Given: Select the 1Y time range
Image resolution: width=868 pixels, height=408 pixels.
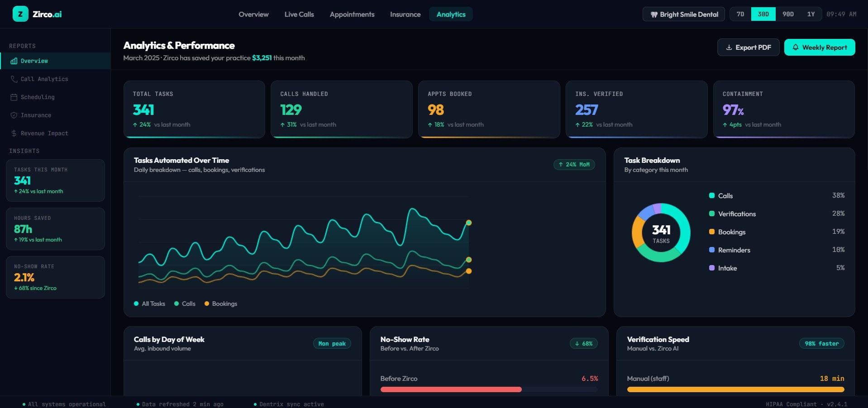Looking at the screenshot, I should coord(811,14).
